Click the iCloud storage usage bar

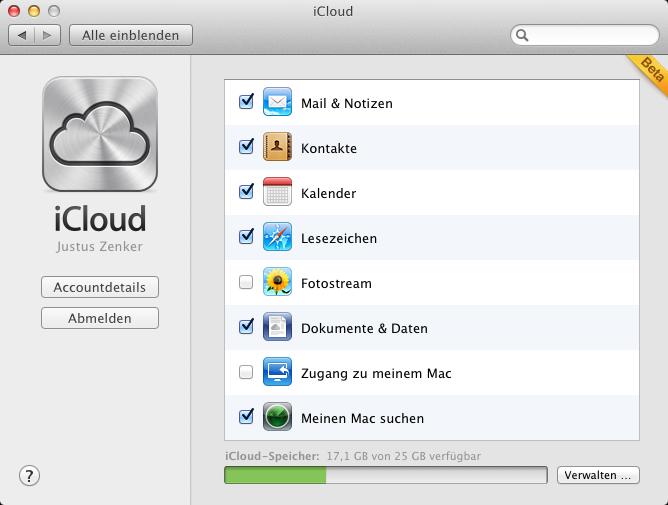(386, 475)
